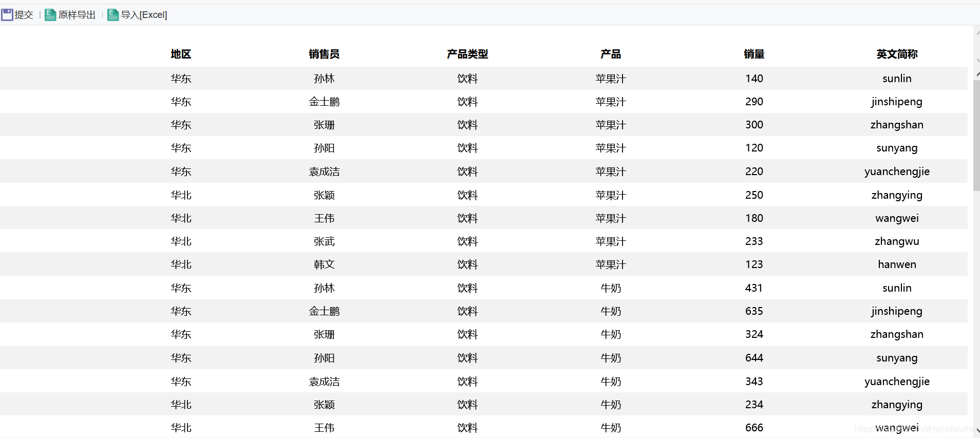Click the 张武 salesperson cell
The width and height of the screenshot is (980, 438).
[324, 241]
